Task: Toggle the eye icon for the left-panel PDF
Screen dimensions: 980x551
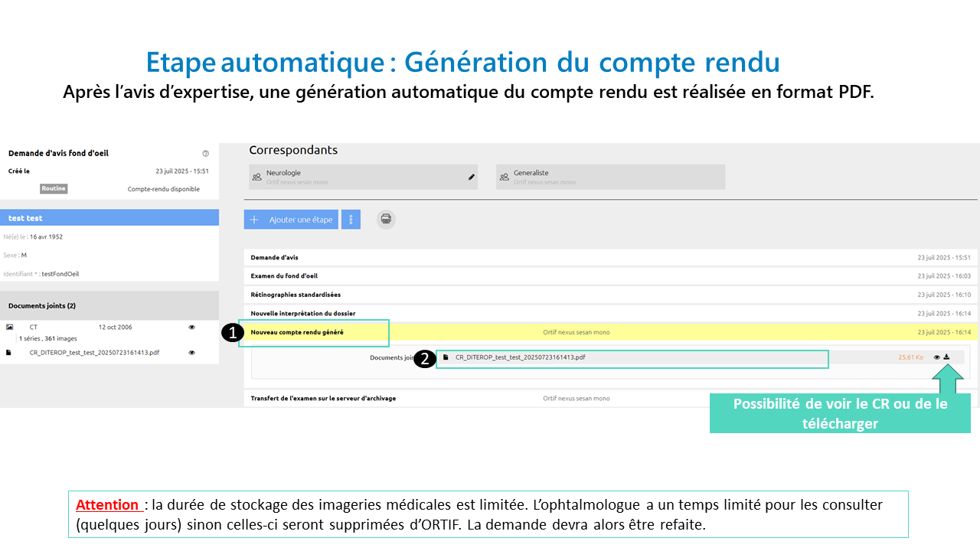Action: [191, 353]
